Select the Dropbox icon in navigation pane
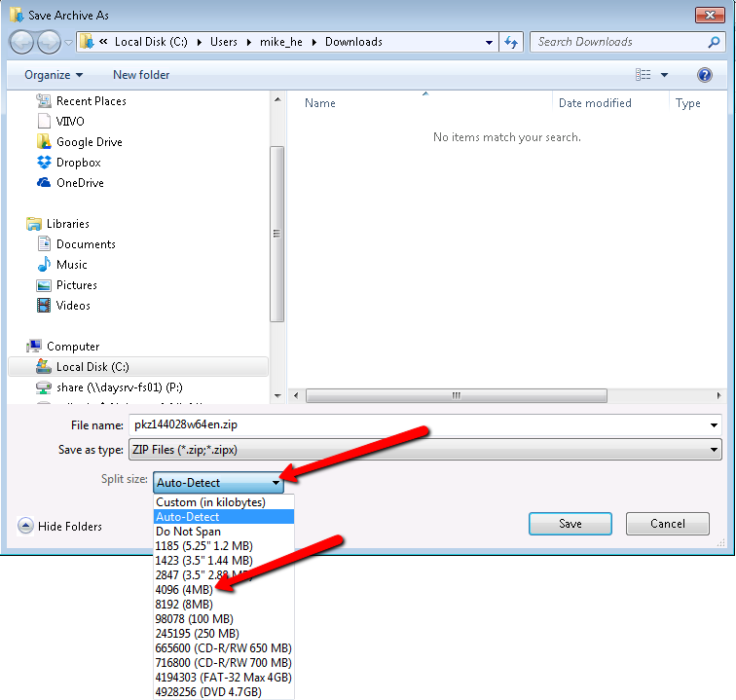736x700 pixels. click(44, 163)
